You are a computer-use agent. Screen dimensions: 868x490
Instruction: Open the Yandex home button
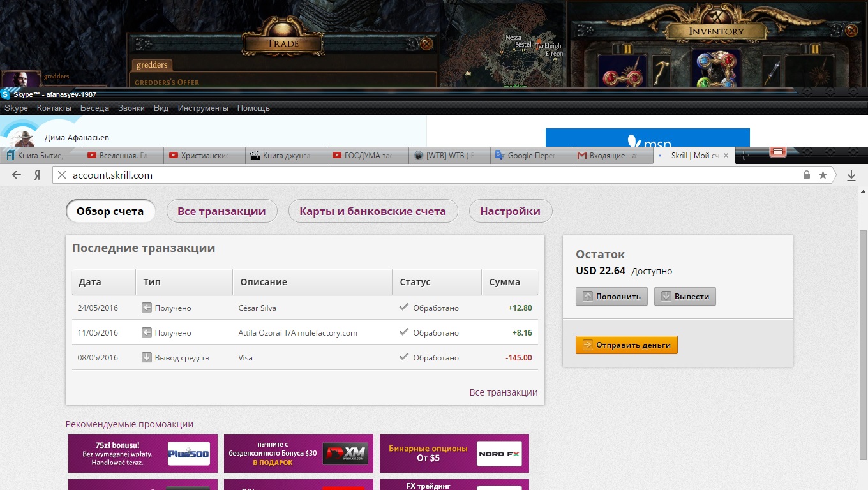(38, 175)
